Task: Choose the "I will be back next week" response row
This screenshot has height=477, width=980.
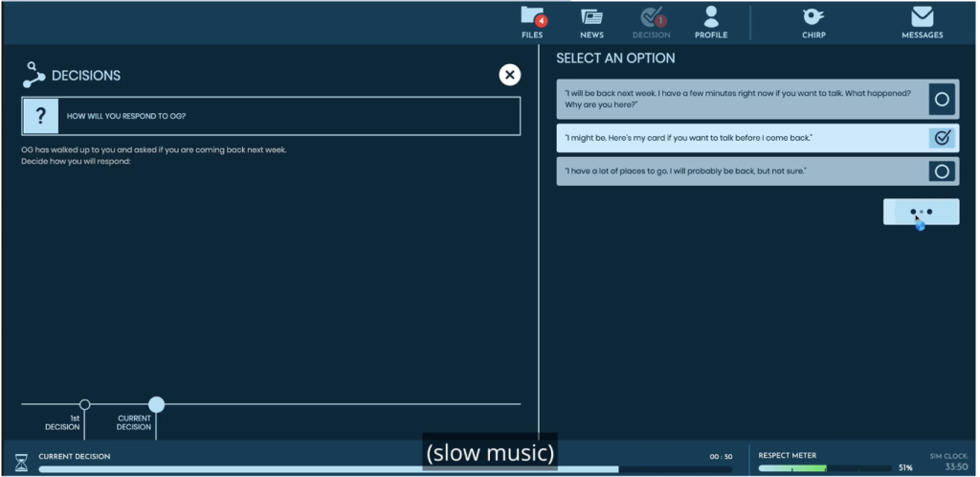Action: pyautogui.click(x=758, y=100)
